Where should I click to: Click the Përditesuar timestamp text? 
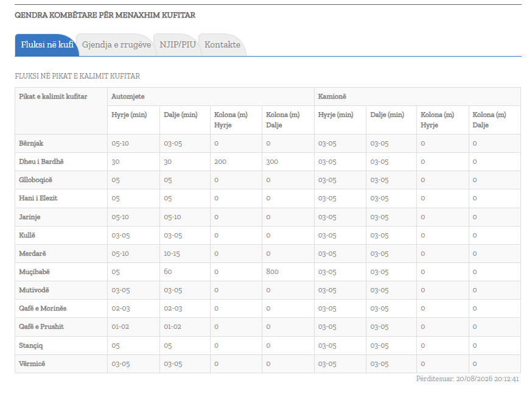(x=467, y=379)
